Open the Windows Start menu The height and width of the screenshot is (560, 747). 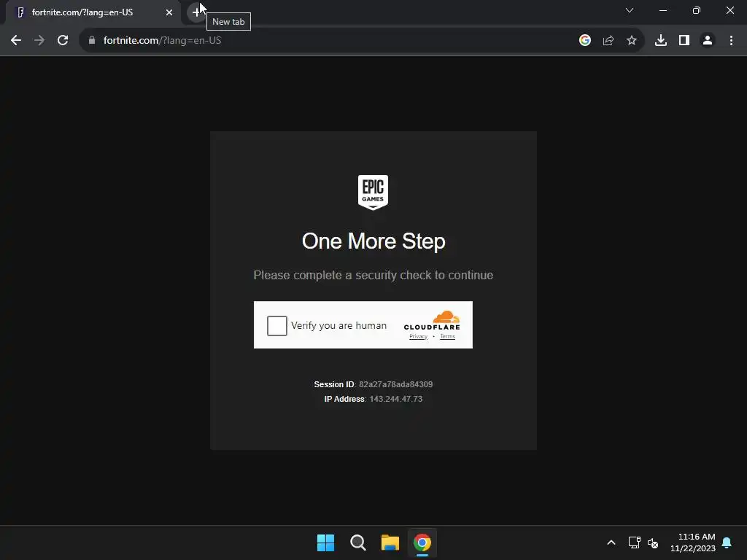[326, 542]
